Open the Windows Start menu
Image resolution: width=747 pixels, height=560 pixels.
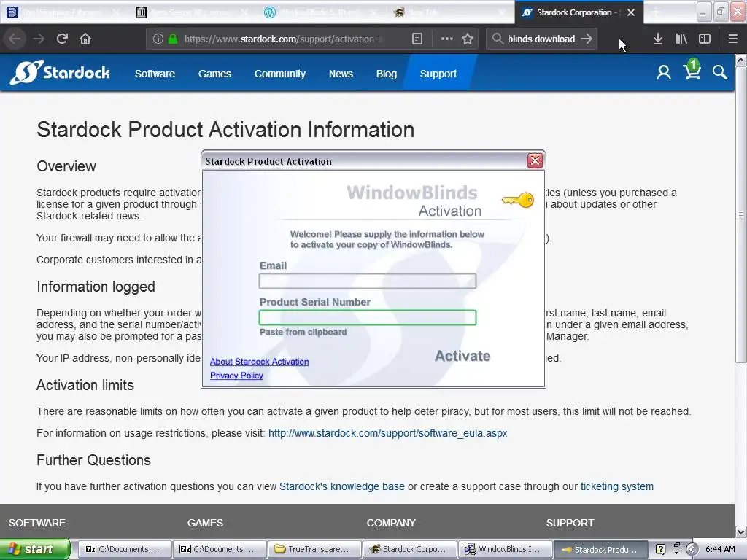tap(34, 549)
